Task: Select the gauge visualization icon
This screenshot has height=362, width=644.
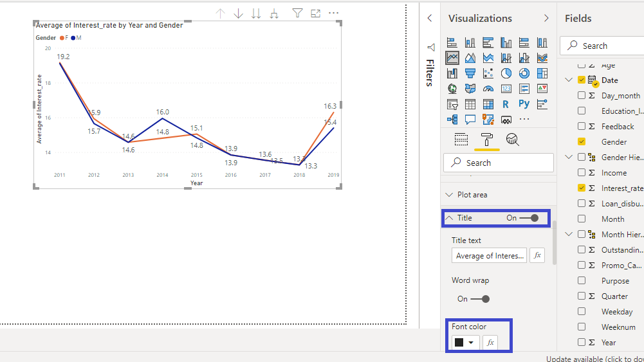Action: click(488, 89)
